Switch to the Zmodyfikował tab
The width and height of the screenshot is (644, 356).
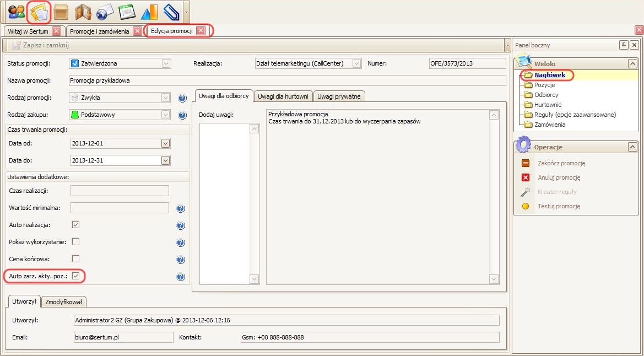click(64, 301)
